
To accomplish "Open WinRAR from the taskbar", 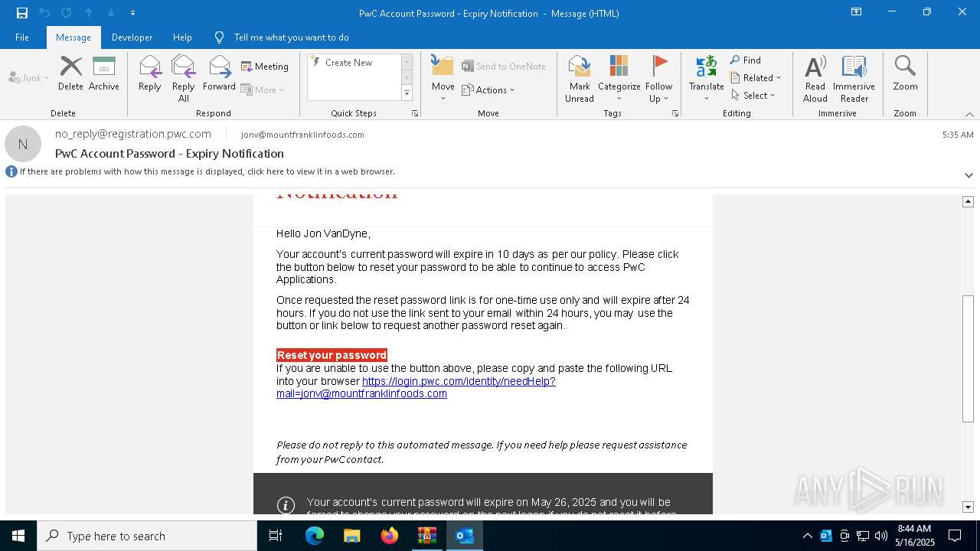I will click(x=426, y=536).
